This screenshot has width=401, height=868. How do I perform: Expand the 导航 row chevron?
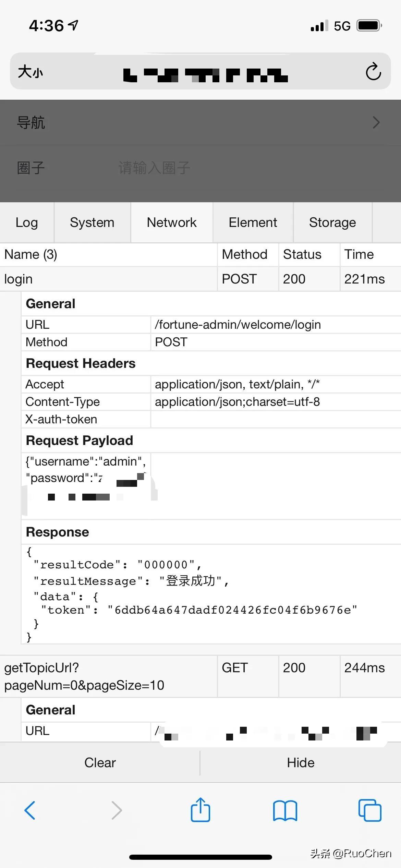pos(376,122)
